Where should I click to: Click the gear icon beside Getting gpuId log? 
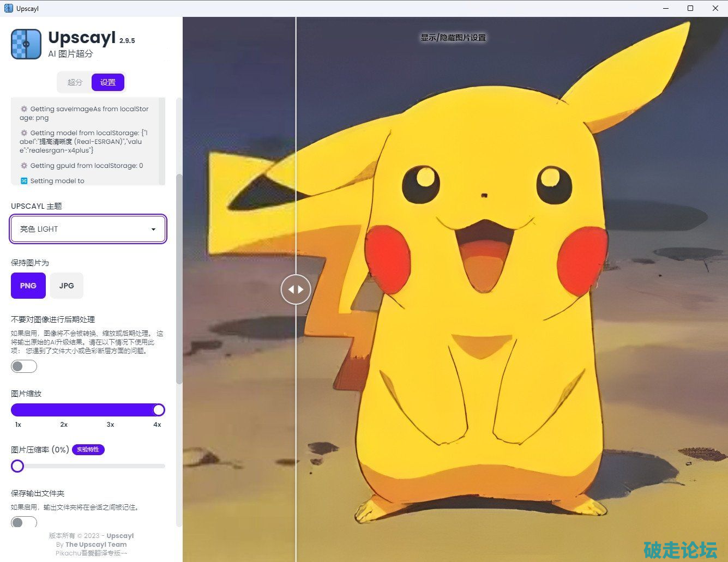(x=24, y=166)
